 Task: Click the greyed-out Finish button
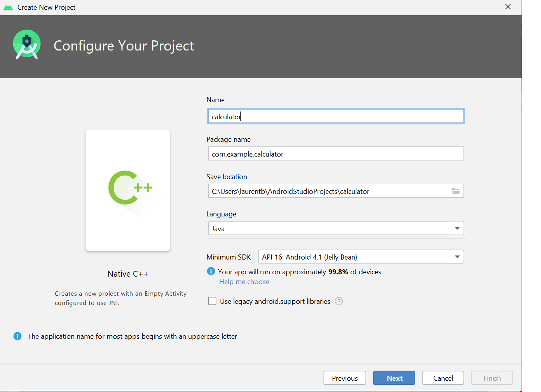tap(492, 378)
